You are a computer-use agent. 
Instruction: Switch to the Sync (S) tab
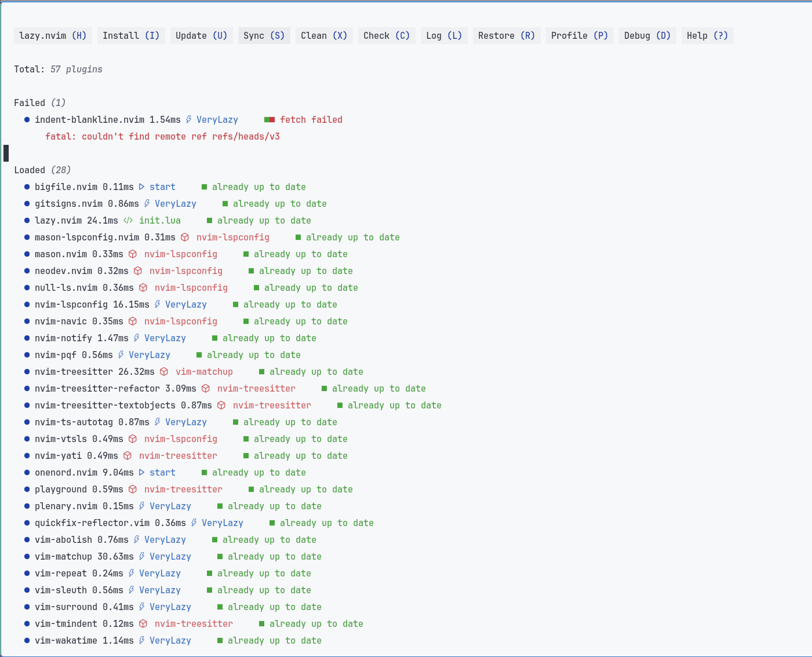tap(264, 35)
